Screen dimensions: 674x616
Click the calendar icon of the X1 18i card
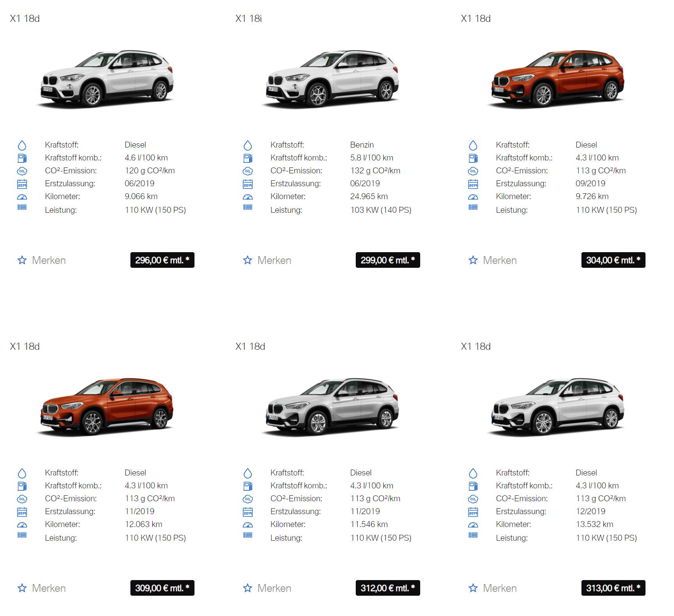248,184
